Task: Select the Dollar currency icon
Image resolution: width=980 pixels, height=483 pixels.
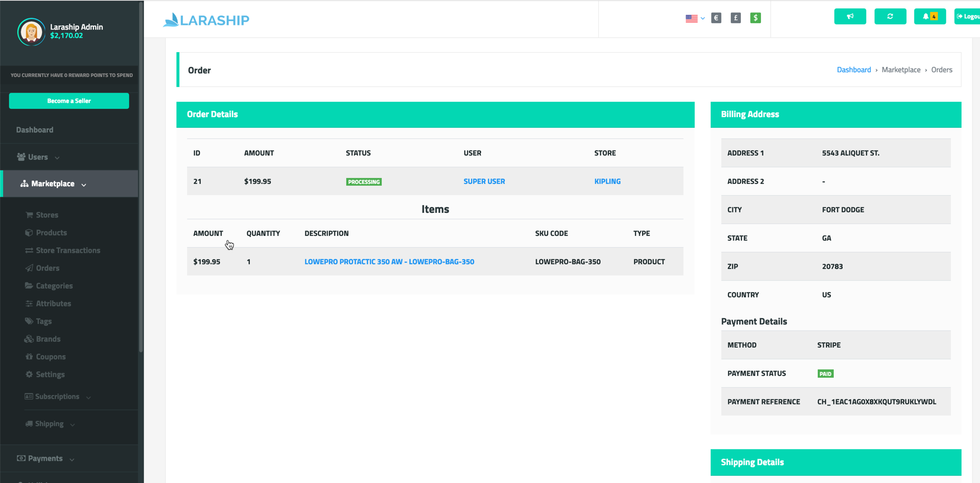Action: 755,18
